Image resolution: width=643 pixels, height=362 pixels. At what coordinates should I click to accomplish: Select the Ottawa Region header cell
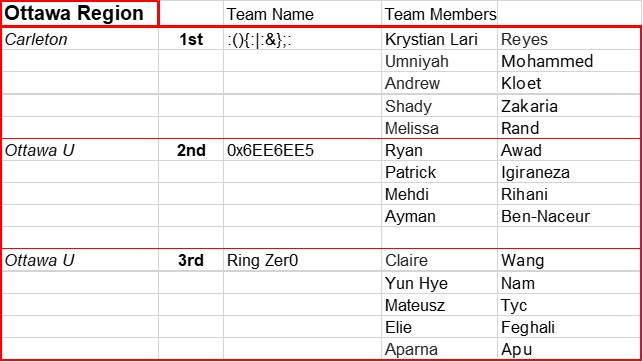click(80, 14)
